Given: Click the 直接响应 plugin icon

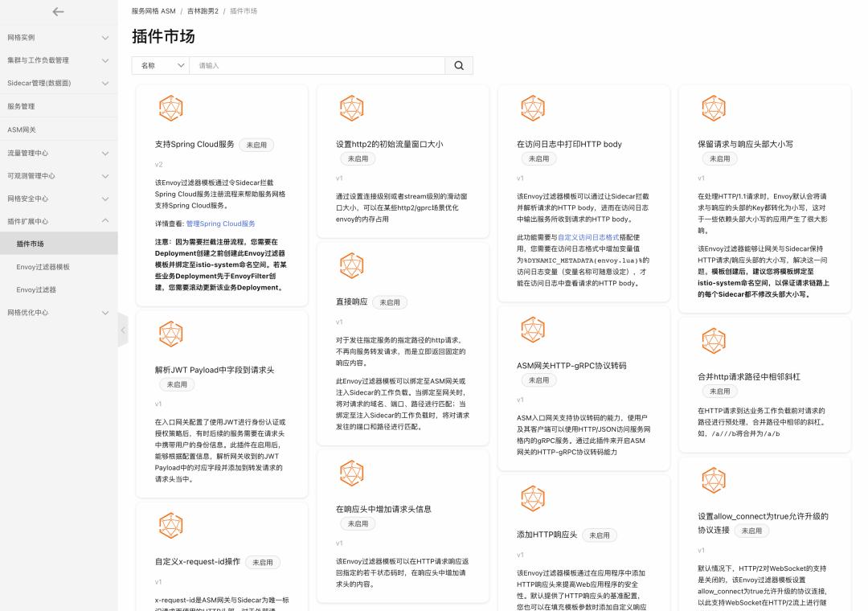Looking at the screenshot, I should [x=351, y=264].
